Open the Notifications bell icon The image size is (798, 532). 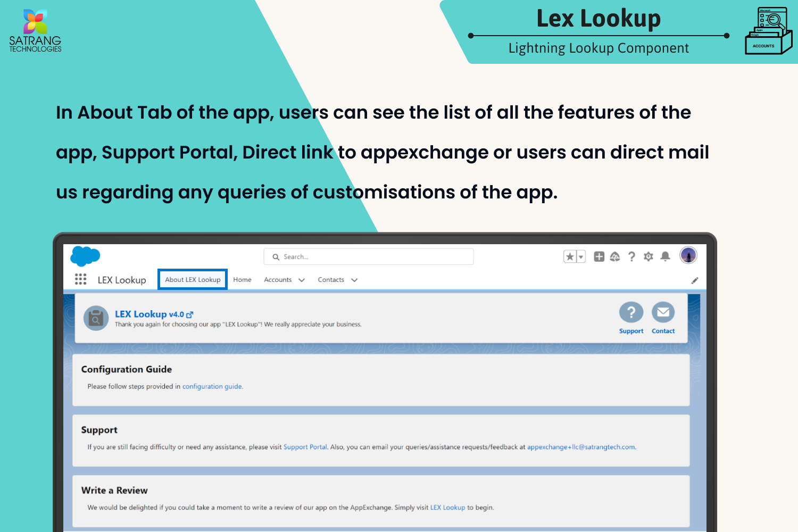pos(665,256)
